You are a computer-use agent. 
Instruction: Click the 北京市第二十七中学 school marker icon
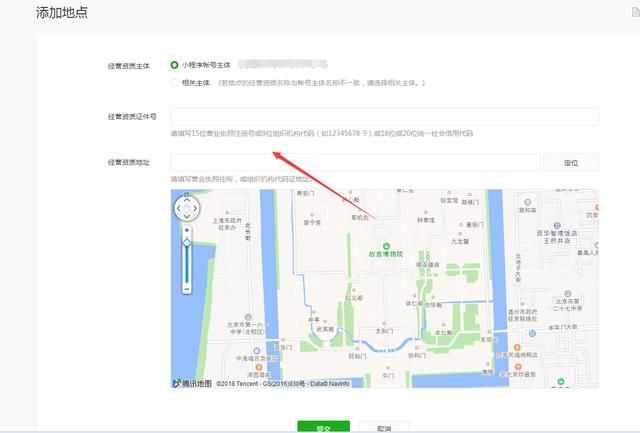click(567, 294)
